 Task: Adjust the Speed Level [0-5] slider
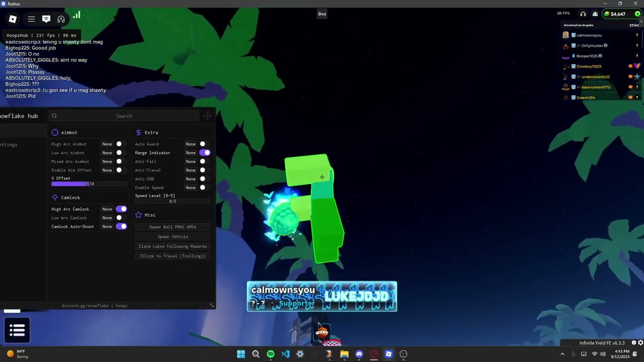[173, 202]
